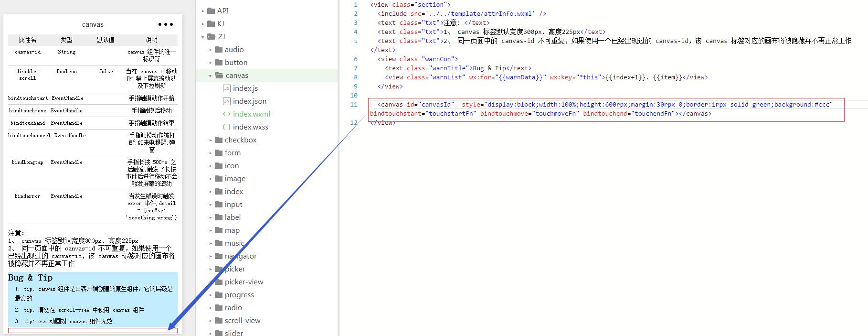Click the API folder icon
Viewport: 868px width, 336px height.
(x=211, y=11)
